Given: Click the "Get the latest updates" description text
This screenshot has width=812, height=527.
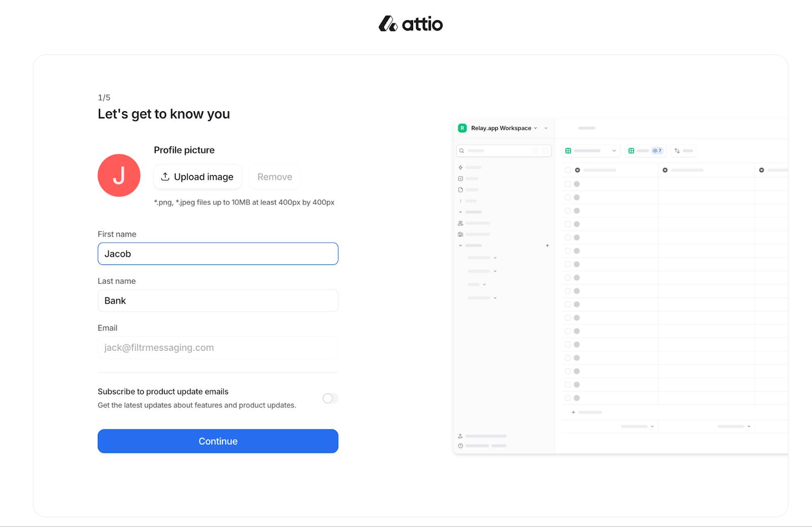Looking at the screenshot, I should (x=197, y=405).
